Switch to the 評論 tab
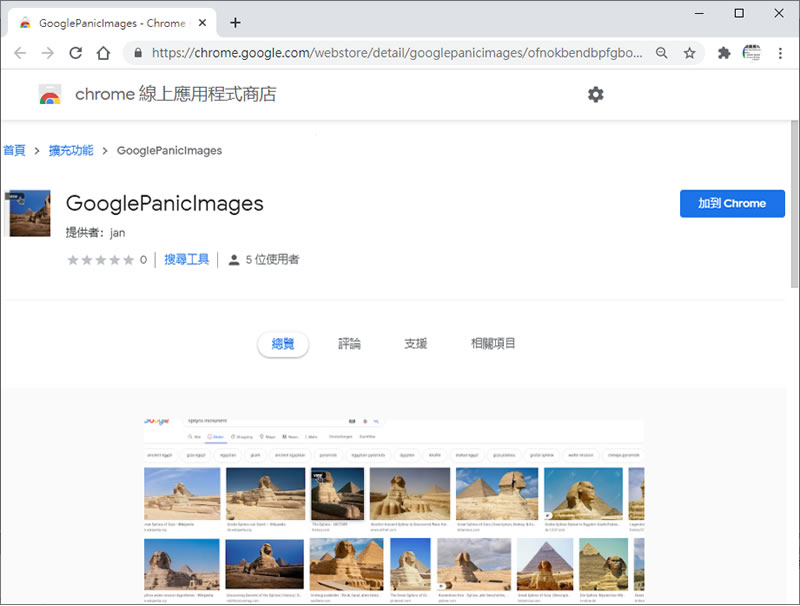 point(349,344)
